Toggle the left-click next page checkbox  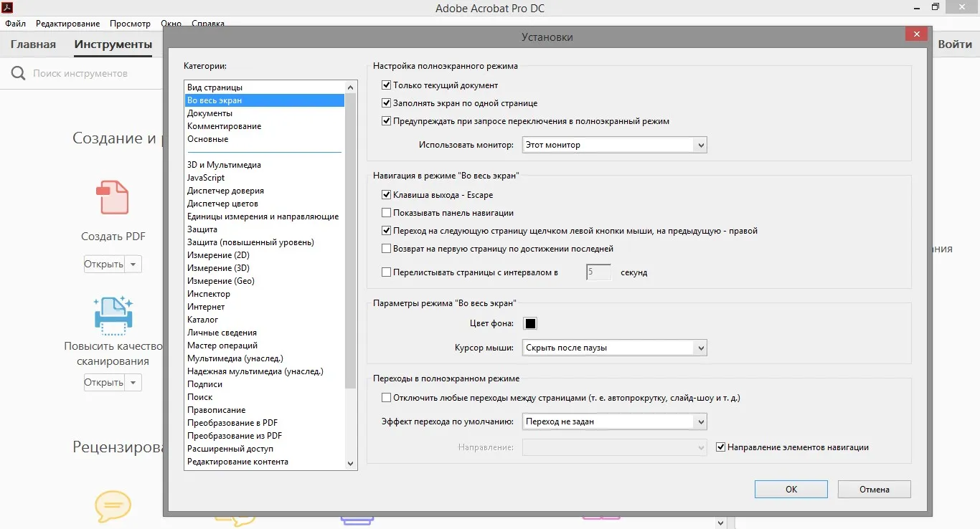pyautogui.click(x=387, y=231)
